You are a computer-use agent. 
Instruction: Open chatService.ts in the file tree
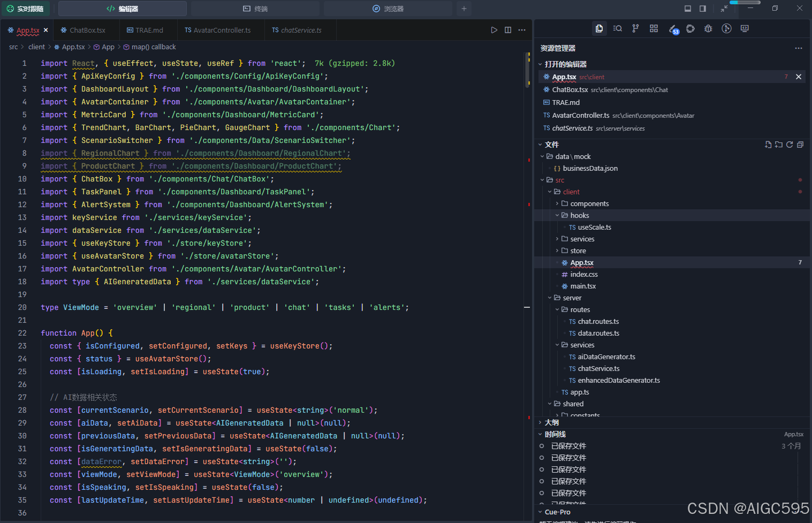pyautogui.click(x=598, y=368)
